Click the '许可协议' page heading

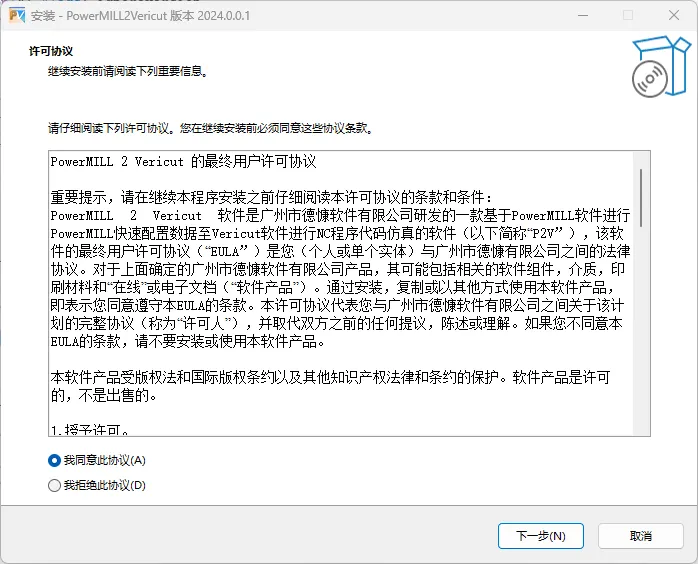51,51
